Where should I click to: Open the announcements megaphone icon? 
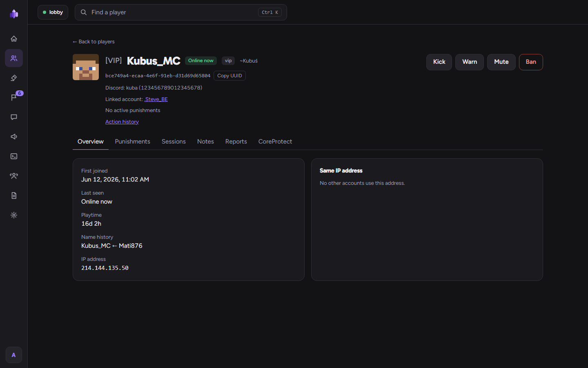click(14, 137)
